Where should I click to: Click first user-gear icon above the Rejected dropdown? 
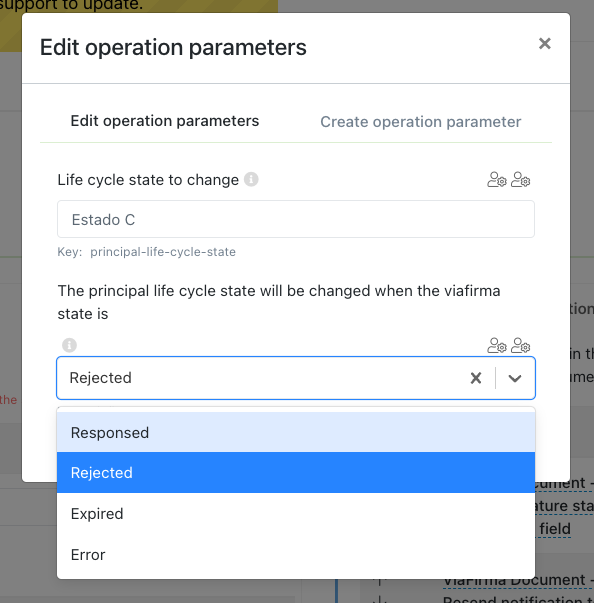coord(497,345)
